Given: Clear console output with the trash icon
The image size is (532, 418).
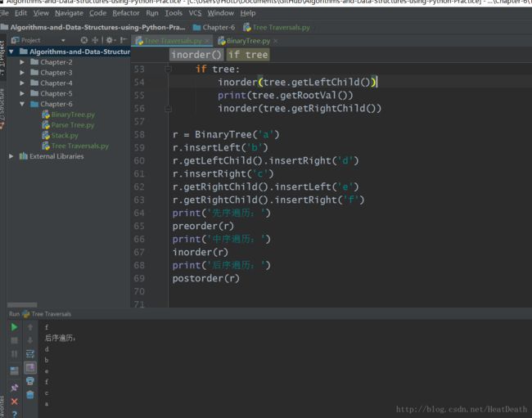Looking at the screenshot, I should 30,394.
